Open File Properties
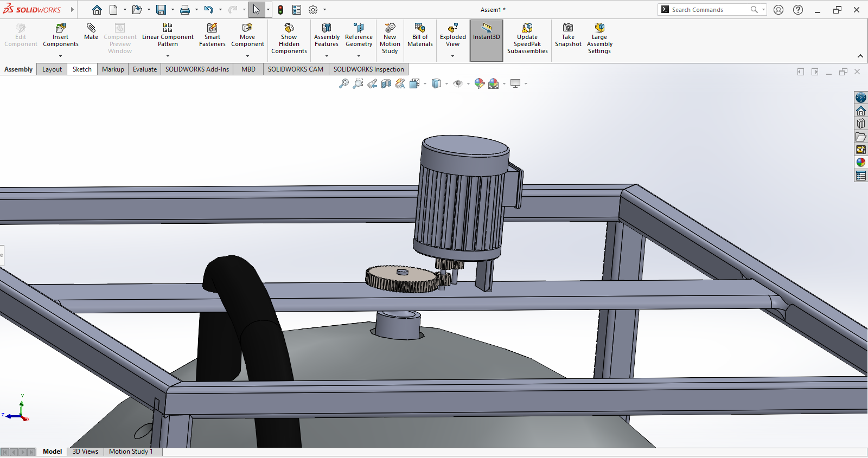This screenshot has width=868, height=458. (x=297, y=10)
